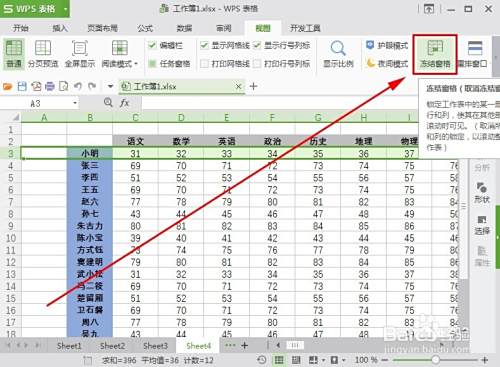Click the 100 % zoom level button

click(x=366, y=360)
